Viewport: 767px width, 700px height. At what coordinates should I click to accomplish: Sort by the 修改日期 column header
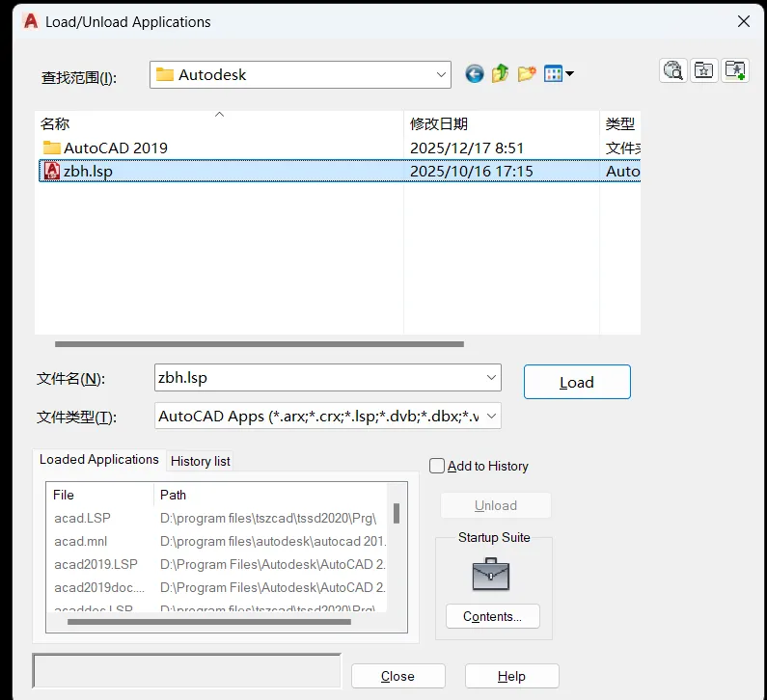[x=502, y=123]
